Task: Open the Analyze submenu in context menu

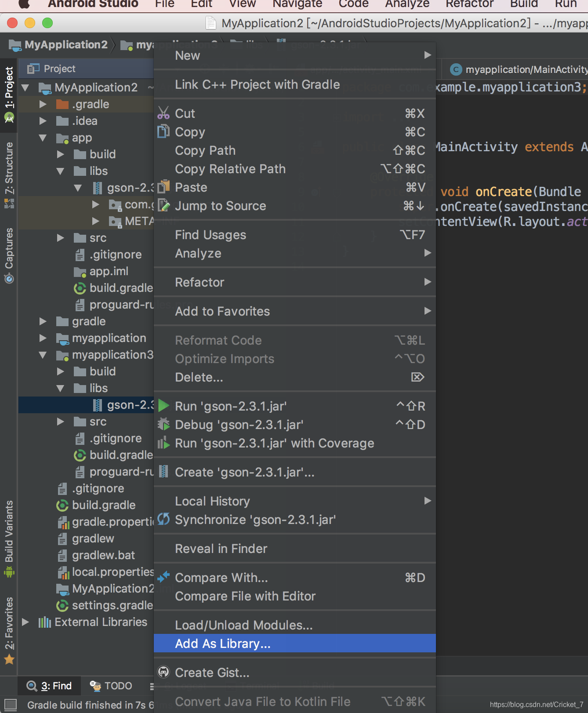Action: tap(295, 253)
